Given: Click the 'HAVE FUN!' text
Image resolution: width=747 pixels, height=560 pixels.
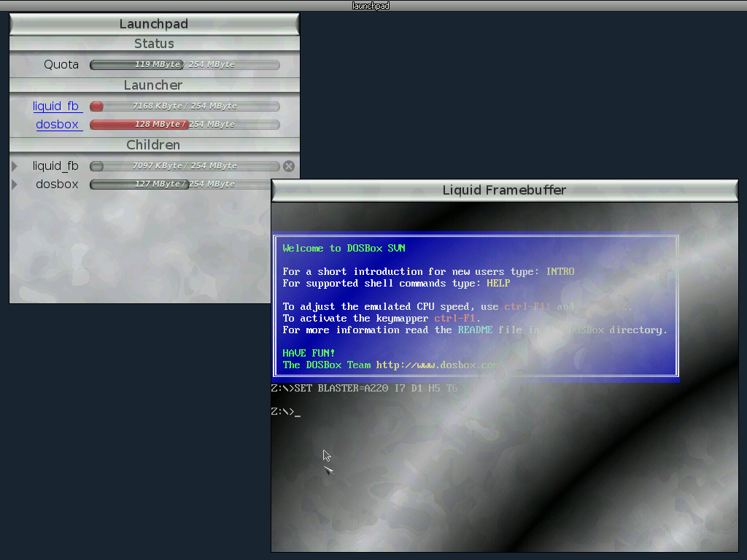Looking at the screenshot, I should (x=309, y=354).
